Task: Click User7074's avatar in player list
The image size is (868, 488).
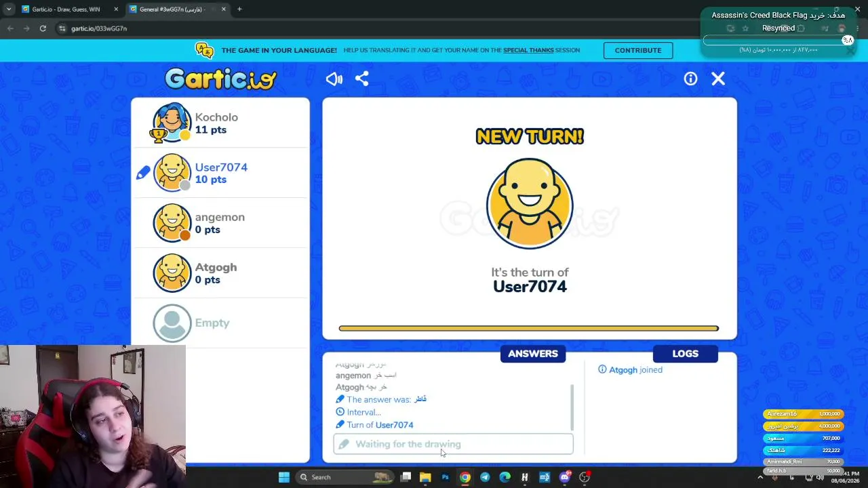Action: pos(172,173)
